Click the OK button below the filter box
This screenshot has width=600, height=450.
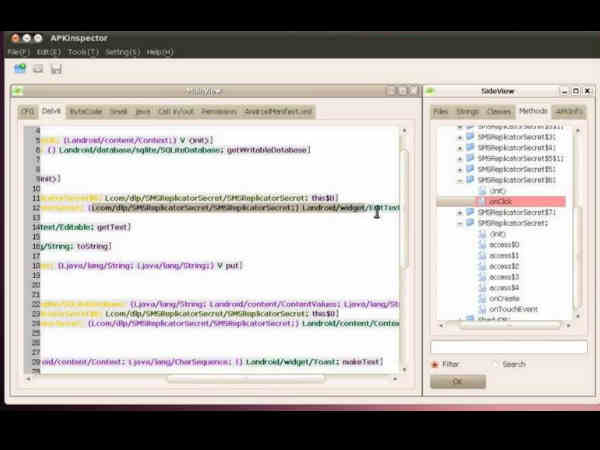[458, 382]
